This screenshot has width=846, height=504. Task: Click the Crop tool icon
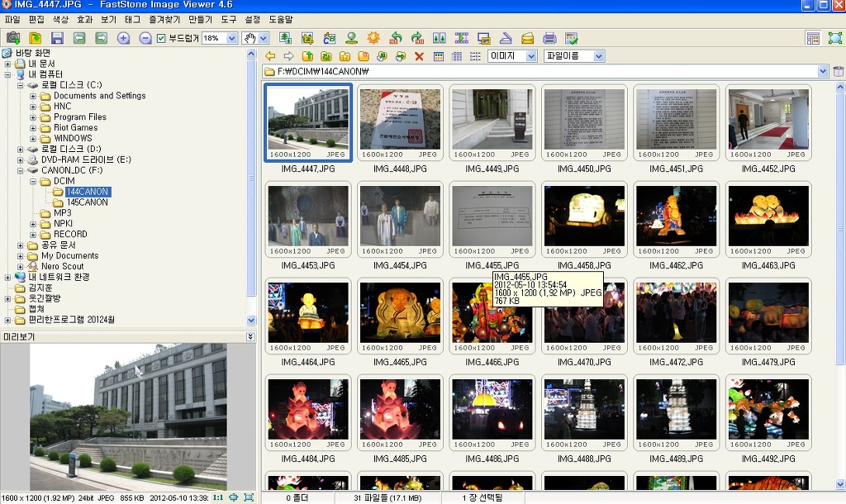pos(307,38)
